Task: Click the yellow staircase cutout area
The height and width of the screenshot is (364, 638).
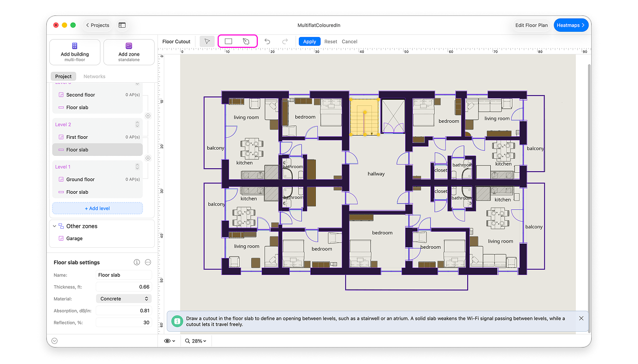Action: 364,116
